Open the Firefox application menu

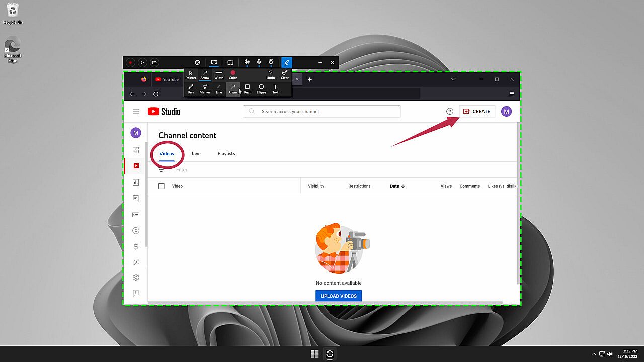512,94
